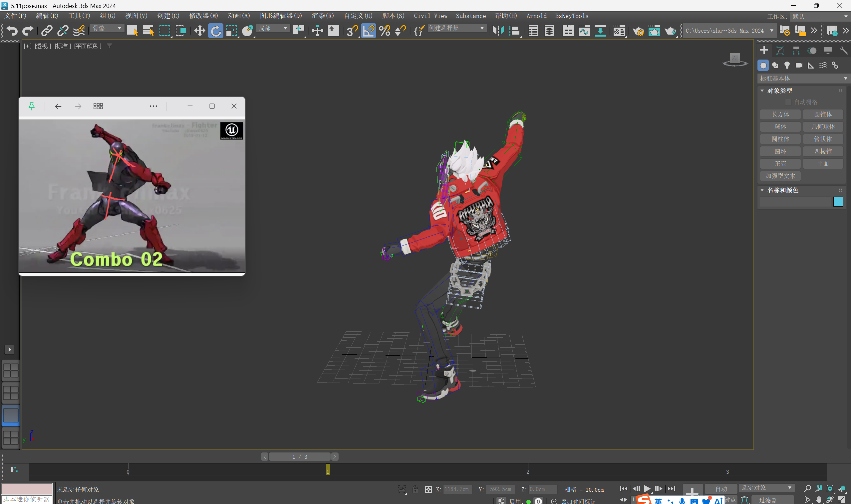851x504 pixels.
Task: Click the object name input field
Action: 795,202
